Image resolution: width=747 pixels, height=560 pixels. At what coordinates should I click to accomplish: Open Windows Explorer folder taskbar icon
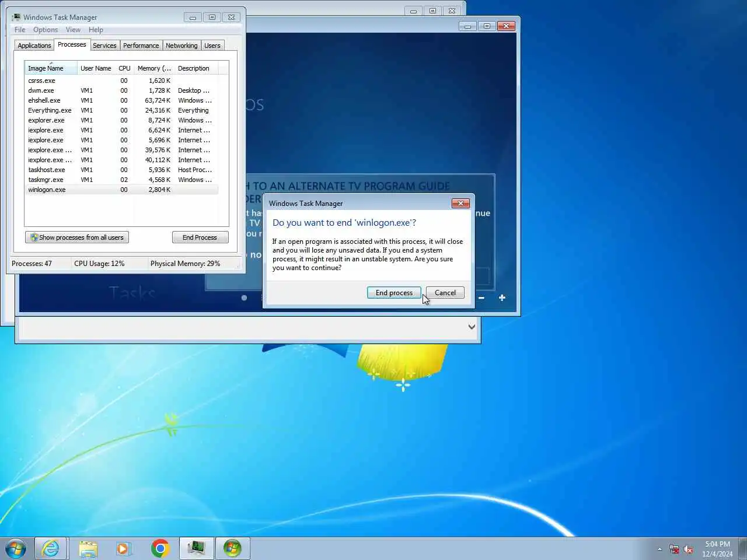click(x=88, y=548)
